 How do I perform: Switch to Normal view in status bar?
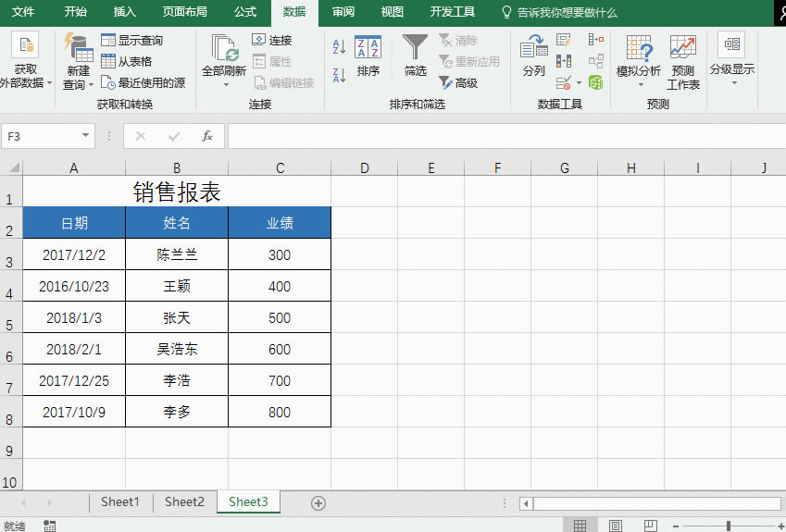pyautogui.click(x=580, y=526)
